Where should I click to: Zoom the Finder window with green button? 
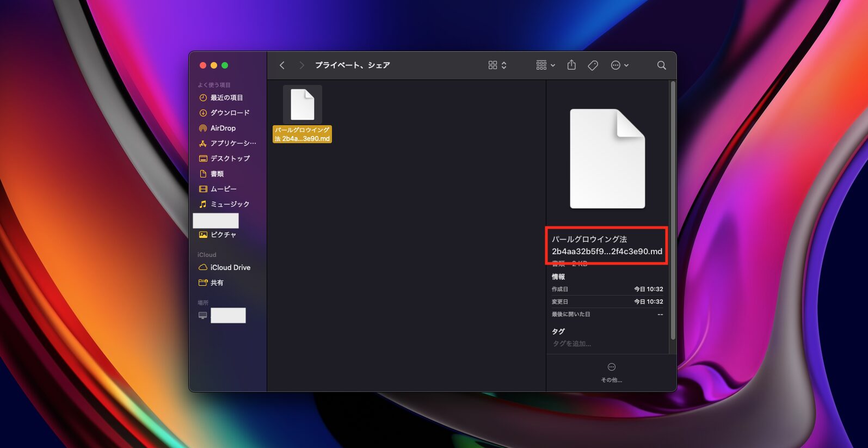click(x=225, y=65)
